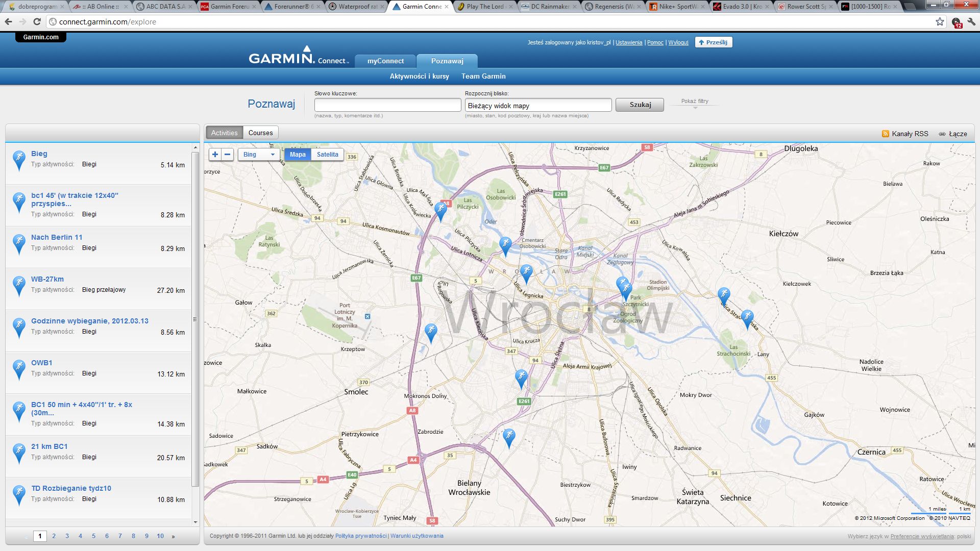980x551 pixels.
Task: Click the map zoom in plus button
Action: [215, 155]
